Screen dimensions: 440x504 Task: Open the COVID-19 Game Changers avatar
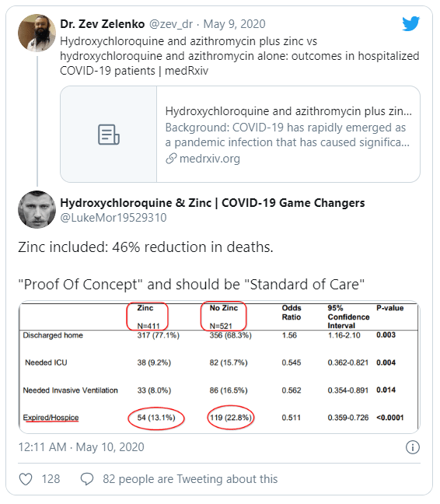pos(37,209)
